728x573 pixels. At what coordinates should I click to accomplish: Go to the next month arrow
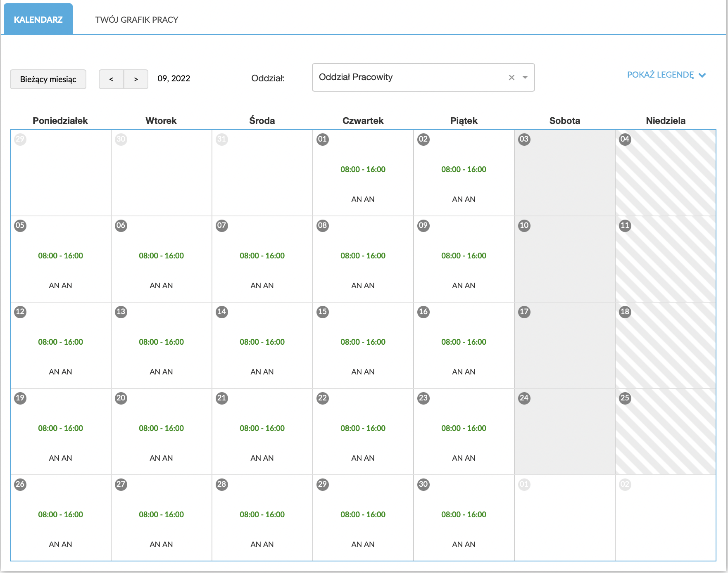tap(136, 79)
